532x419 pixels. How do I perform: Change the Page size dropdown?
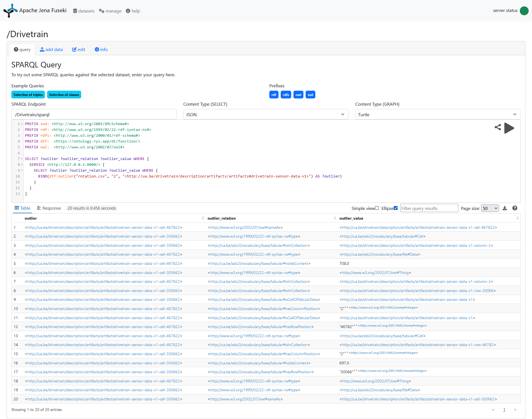pos(490,208)
